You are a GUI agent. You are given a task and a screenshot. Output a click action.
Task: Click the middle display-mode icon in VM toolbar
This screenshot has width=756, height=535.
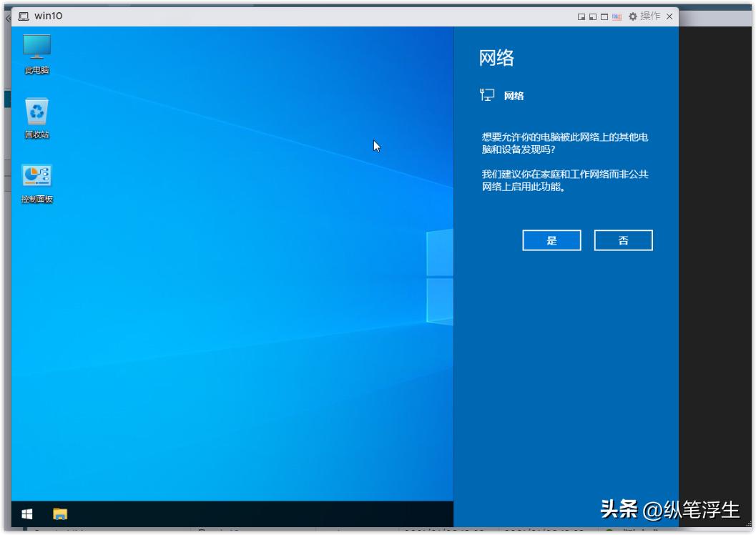point(593,16)
